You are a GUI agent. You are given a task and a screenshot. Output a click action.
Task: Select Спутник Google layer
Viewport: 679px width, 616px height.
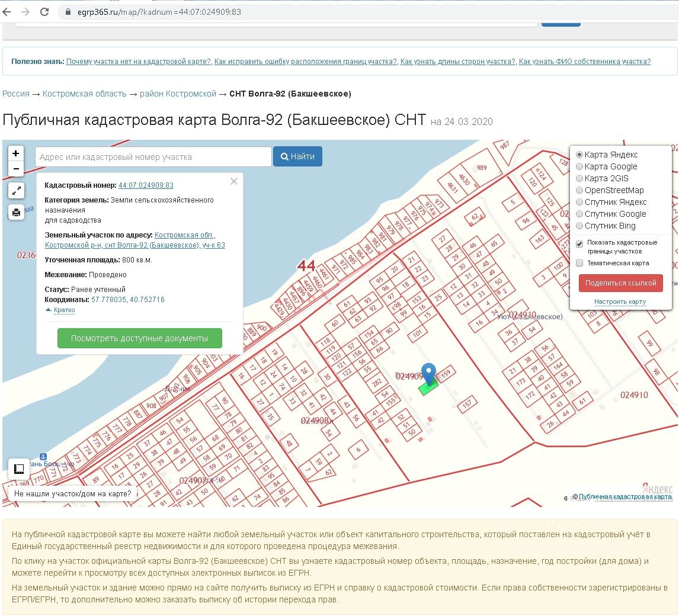pos(579,214)
